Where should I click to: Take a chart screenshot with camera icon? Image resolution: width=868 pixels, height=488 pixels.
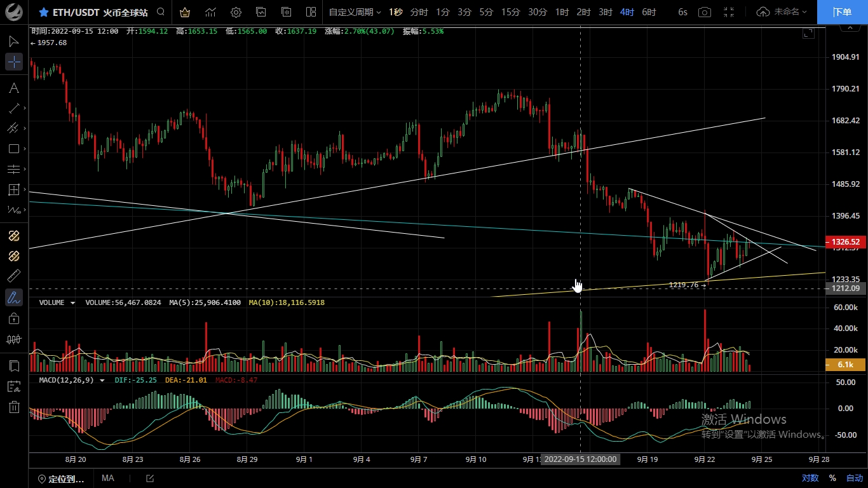(x=704, y=12)
